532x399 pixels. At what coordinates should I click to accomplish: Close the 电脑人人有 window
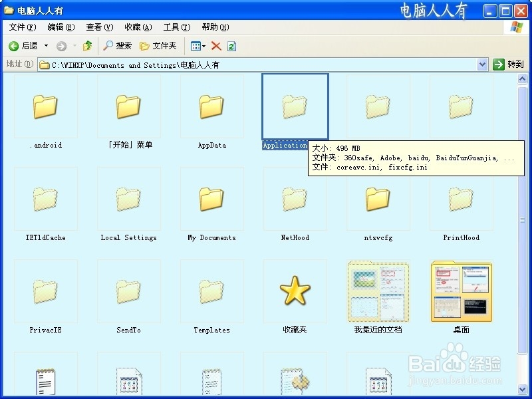[521, 11]
